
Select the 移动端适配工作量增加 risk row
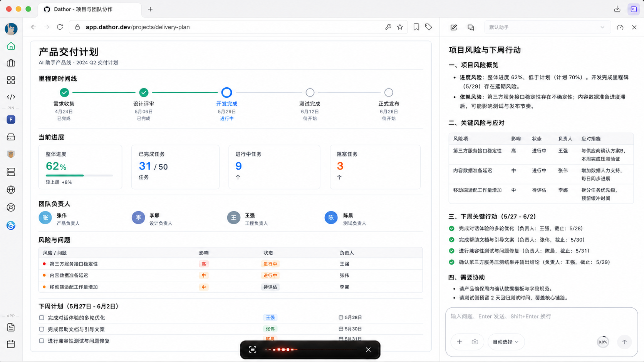pyautogui.click(x=230, y=287)
